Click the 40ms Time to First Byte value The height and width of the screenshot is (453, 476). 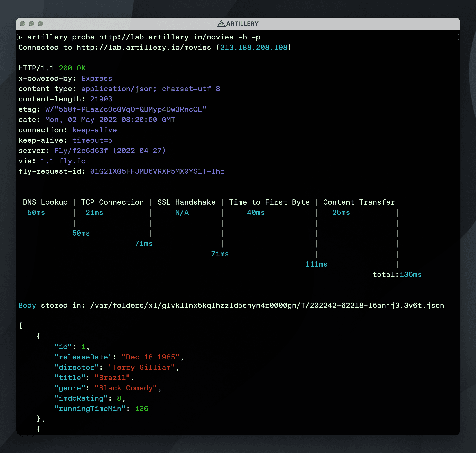256,213
